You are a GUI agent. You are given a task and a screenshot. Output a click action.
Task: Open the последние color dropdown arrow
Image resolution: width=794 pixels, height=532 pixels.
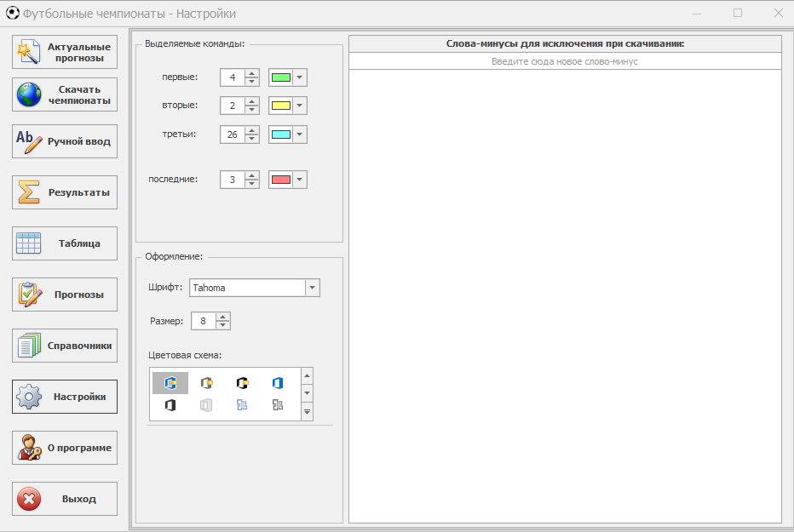click(300, 180)
